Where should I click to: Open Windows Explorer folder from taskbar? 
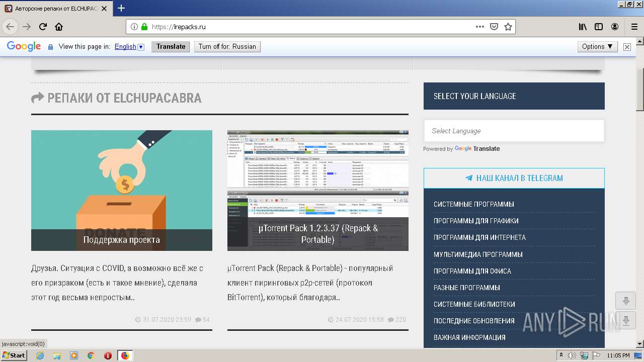click(x=57, y=355)
